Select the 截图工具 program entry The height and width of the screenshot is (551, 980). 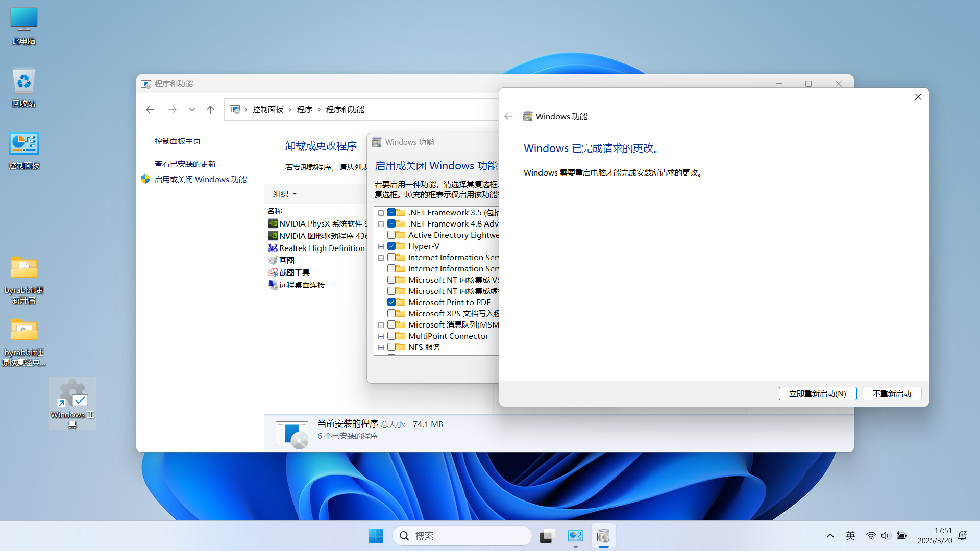(x=289, y=272)
